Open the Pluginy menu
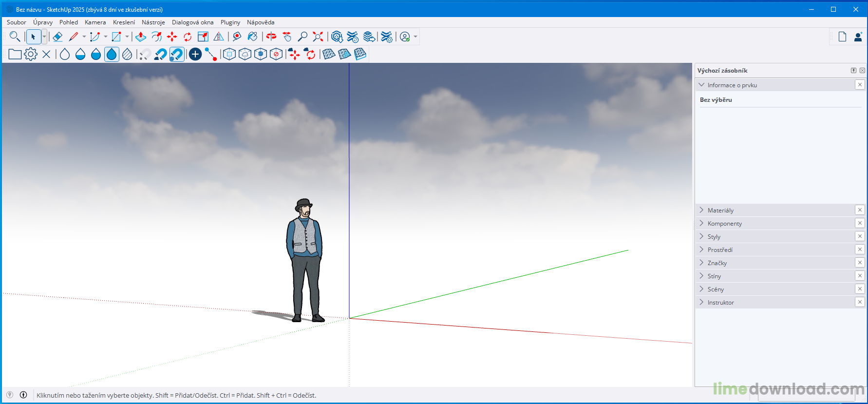868x404 pixels. 230,22
